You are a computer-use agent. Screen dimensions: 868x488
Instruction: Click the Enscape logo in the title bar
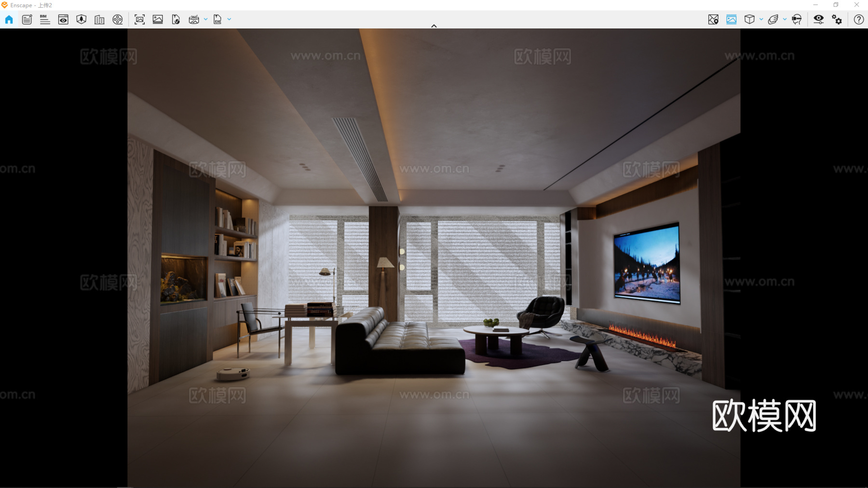[x=4, y=5]
